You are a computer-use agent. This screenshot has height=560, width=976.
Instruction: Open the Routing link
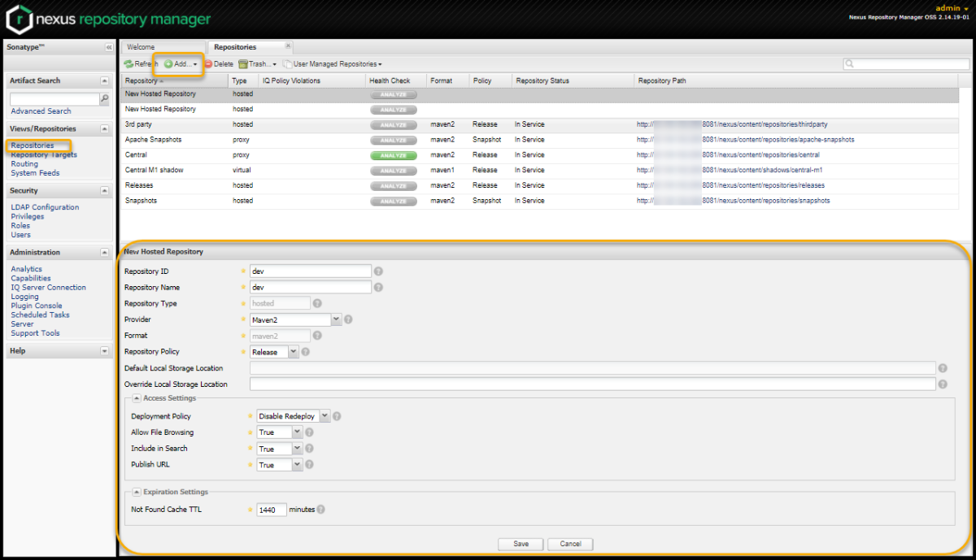click(x=24, y=163)
